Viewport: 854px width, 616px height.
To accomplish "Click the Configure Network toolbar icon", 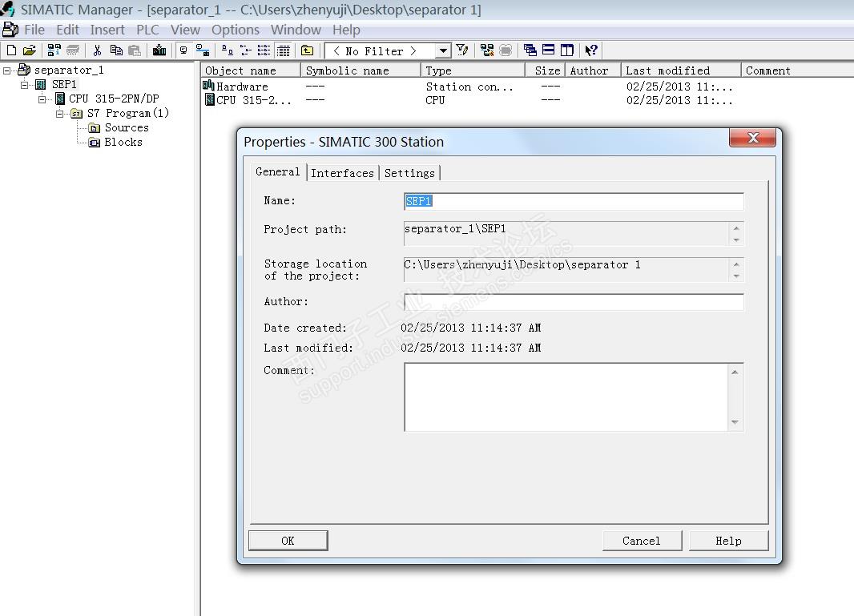I will coord(487,50).
